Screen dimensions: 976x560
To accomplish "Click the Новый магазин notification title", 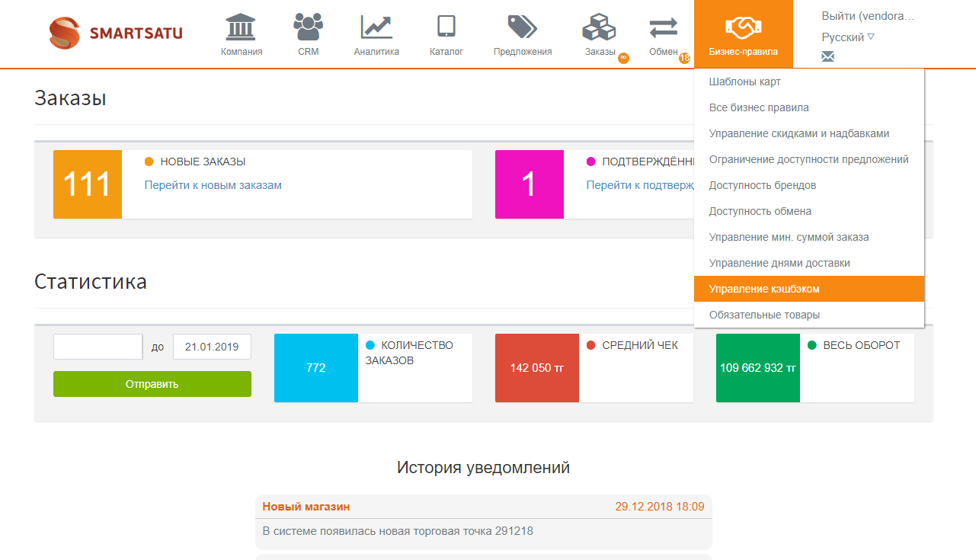I will pos(306,507).
